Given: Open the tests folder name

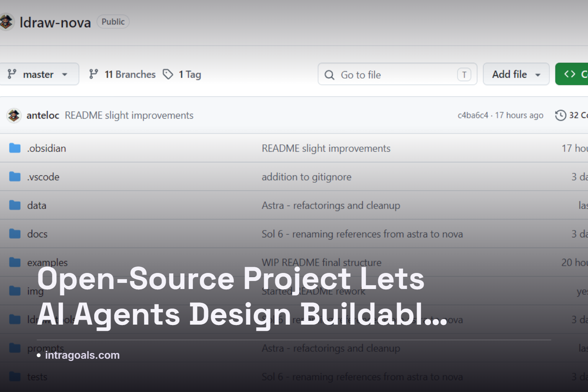Looking at the screenshot, I should 37,377.
